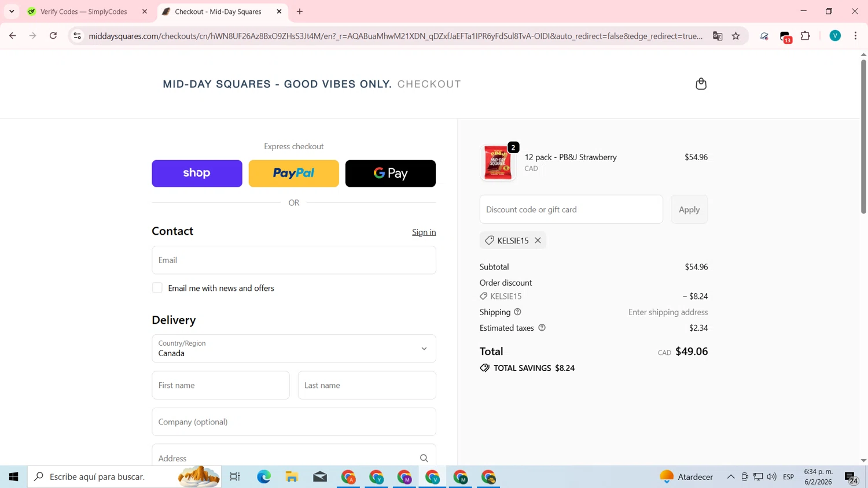Open Task View on the taskbar
The width and height of the screenshot is (868, 488).
235,476
